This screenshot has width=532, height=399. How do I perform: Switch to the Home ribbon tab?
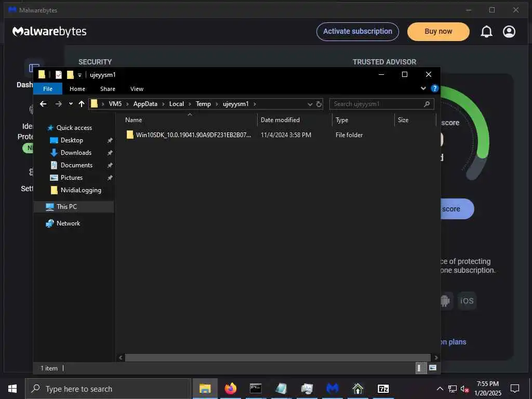[x=77, y=88]
